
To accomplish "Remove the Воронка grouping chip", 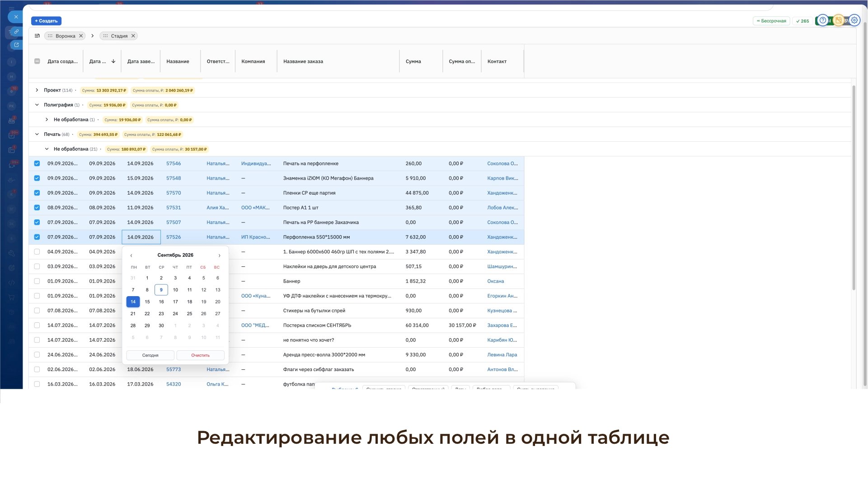I will (x=81, y=36).
